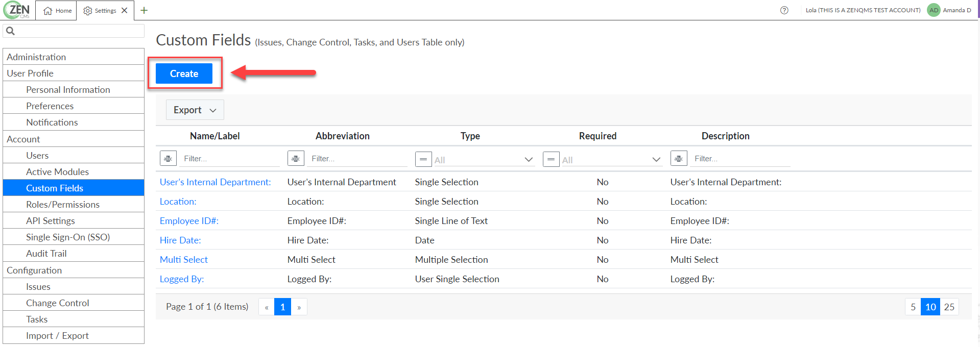Open User Profile section in sidebar
The width and height of the screenshot is (980, 347).
tap(74, 73)
